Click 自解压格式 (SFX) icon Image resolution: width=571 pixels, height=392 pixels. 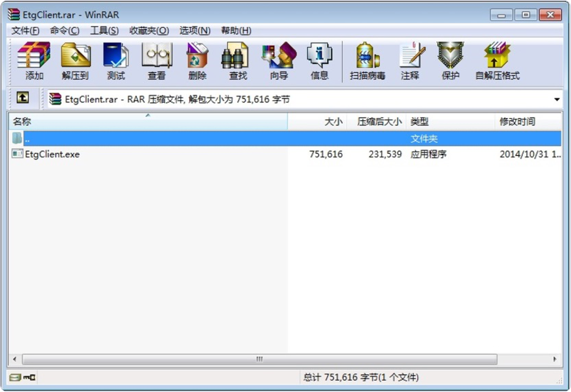click(x=497, y=61)
